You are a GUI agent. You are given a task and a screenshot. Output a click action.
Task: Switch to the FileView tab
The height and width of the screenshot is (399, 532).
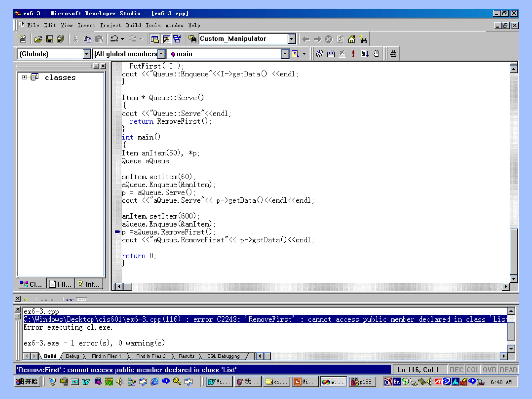(61, 284)
